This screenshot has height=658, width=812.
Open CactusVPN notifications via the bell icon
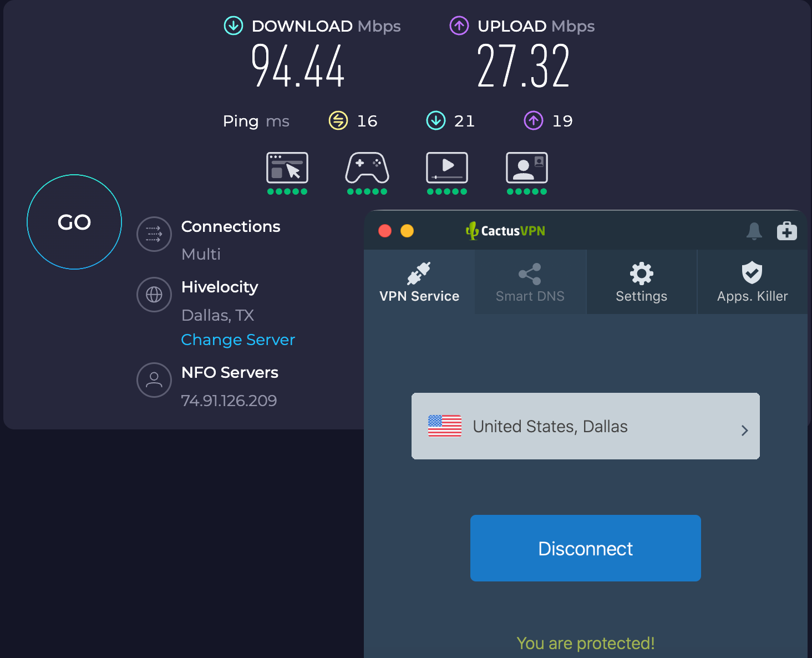(753, 231)
